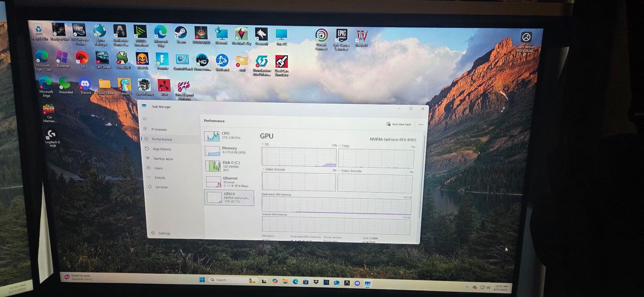Select DC Universe Online desktop icon
The image size is (644, 297).
tap(80, 35)
